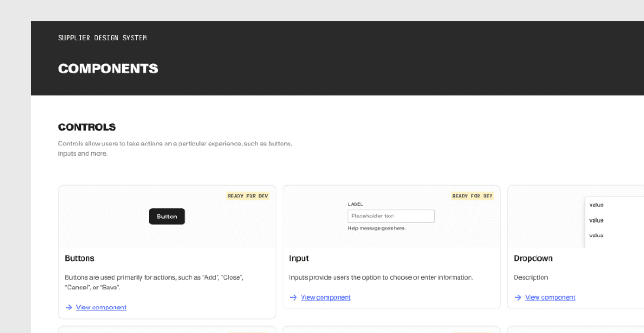Pick the third value in dropdown preview
Image resolution: width=644 pixels, height=333 pixels.
click(597, 235)
